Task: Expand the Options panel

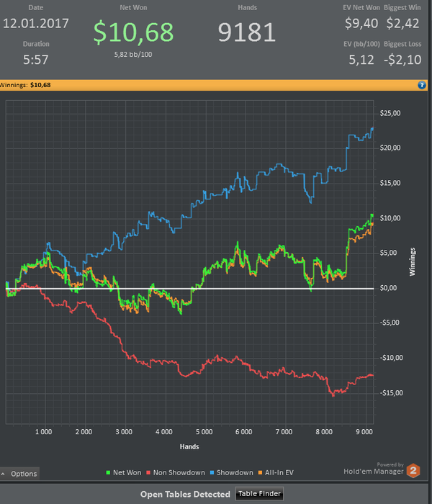Action: 19,474
